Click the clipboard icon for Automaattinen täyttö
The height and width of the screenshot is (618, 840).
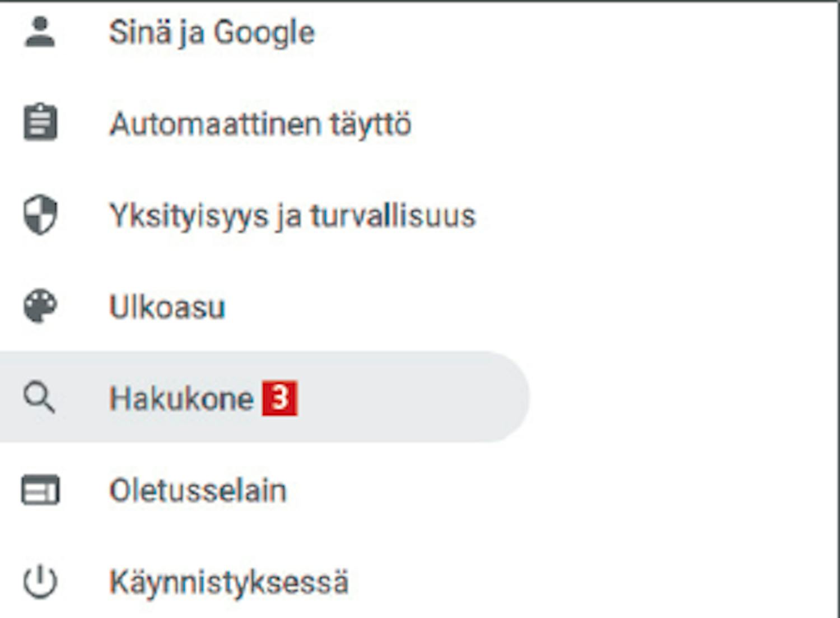40,122
